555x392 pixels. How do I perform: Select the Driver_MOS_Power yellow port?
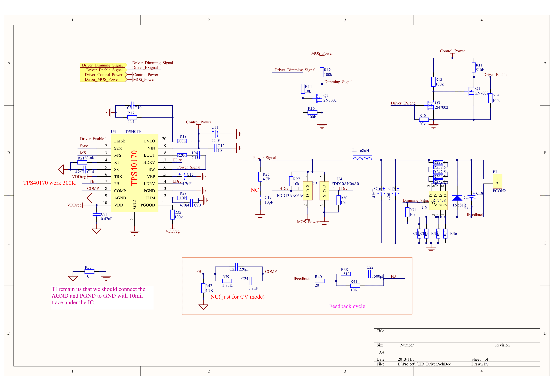pyautogui.click(x=103, y=79)
